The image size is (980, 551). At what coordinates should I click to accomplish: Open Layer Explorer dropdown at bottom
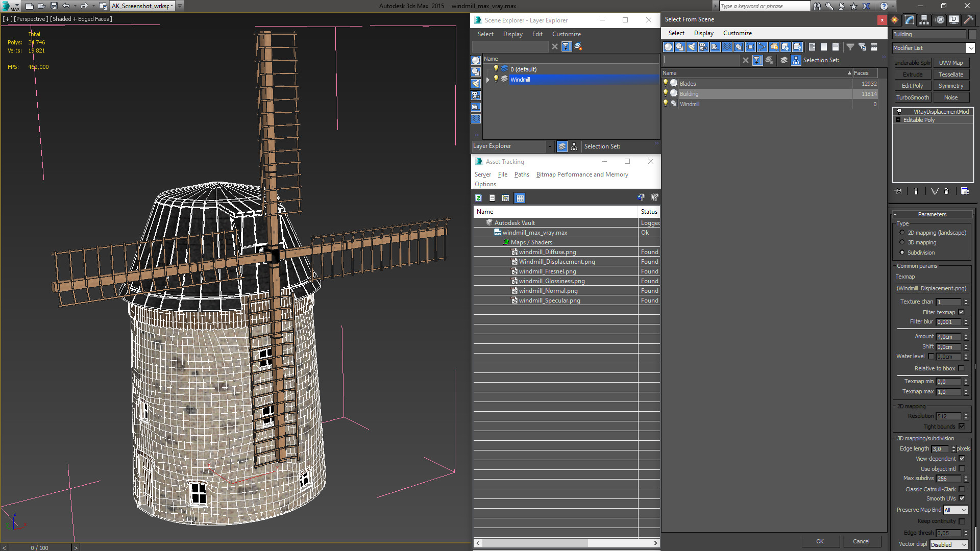549,146
